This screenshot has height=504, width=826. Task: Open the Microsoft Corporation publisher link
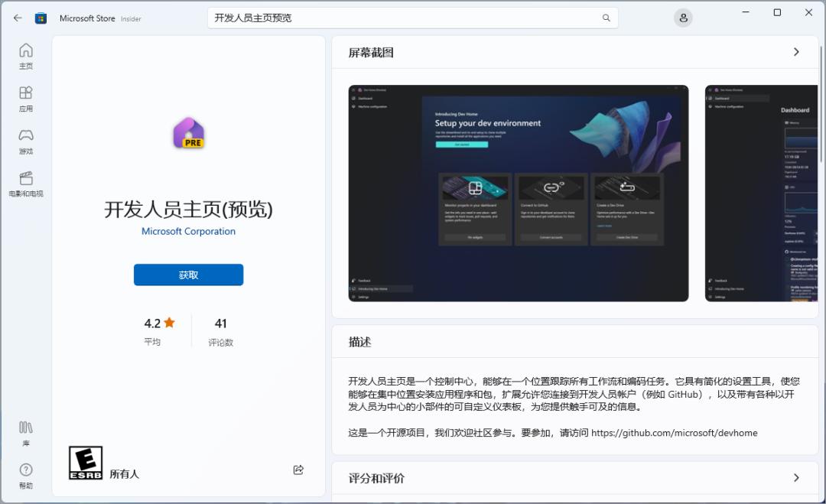188,231
